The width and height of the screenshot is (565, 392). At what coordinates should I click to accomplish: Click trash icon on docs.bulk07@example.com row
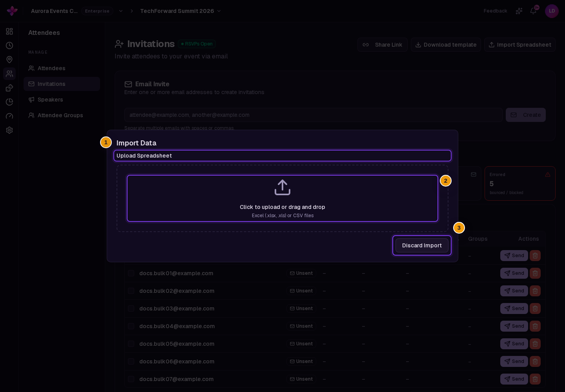535,379
